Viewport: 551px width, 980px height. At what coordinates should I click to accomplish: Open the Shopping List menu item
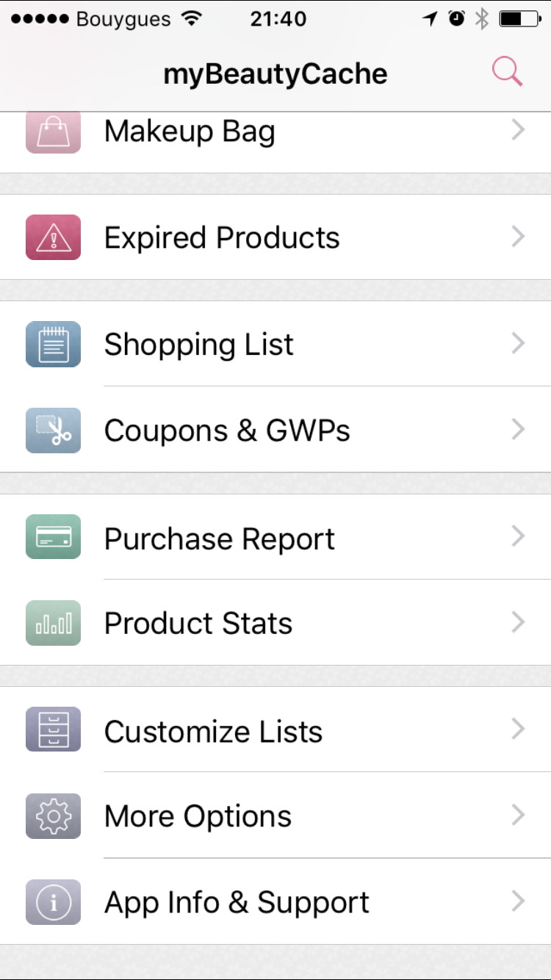click(198, 345)
